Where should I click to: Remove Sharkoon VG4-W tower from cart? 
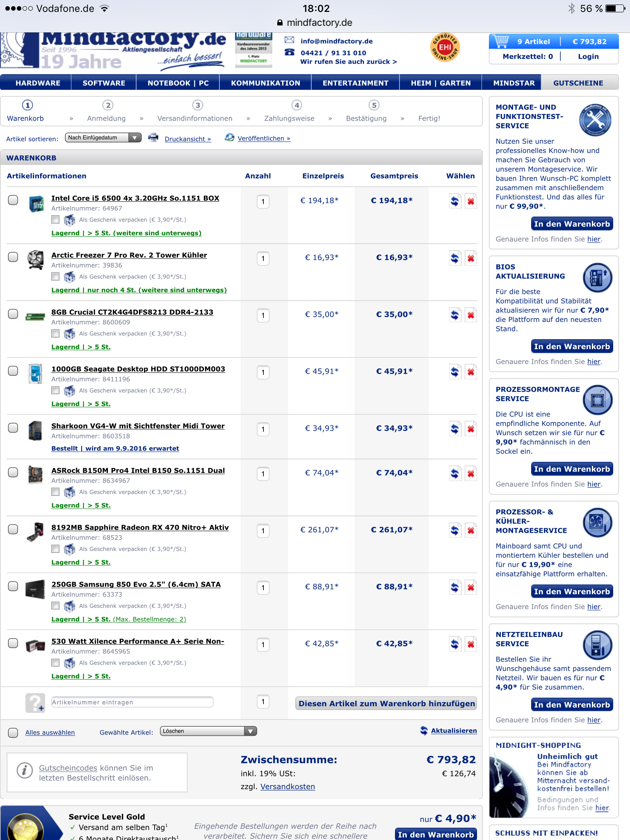tap(470, 429)
